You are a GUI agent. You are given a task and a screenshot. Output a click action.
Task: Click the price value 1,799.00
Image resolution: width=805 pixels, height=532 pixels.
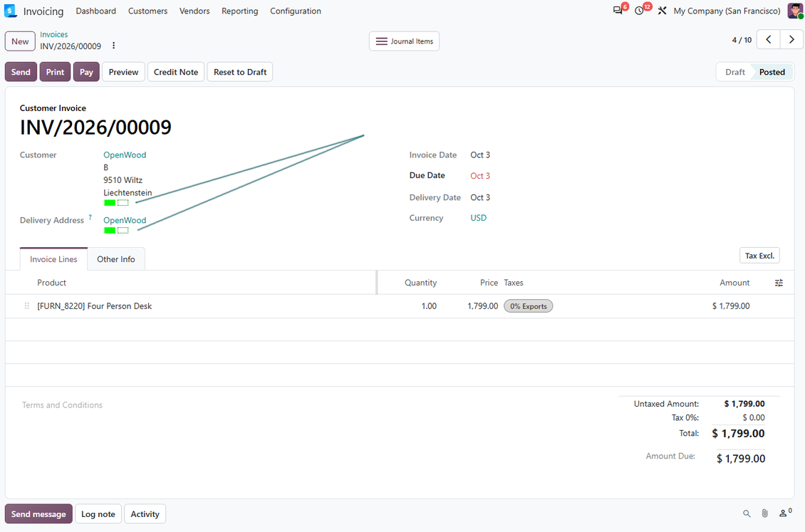482,306
